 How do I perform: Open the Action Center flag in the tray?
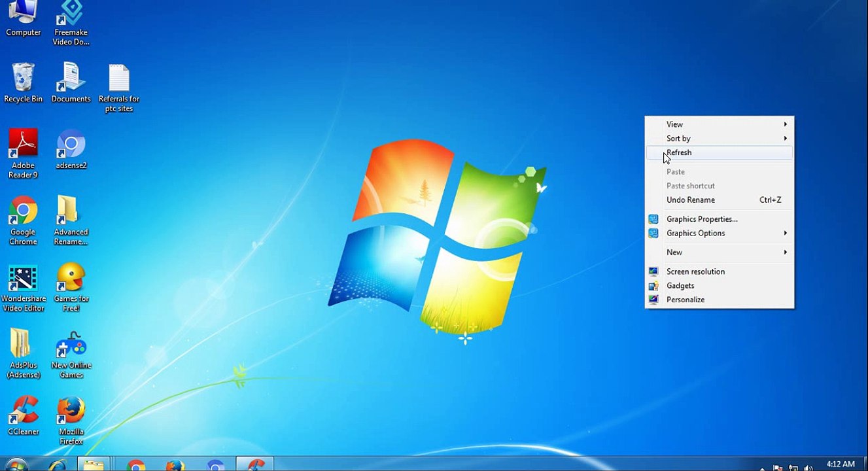pyautogui.click(x=778, y=467)
